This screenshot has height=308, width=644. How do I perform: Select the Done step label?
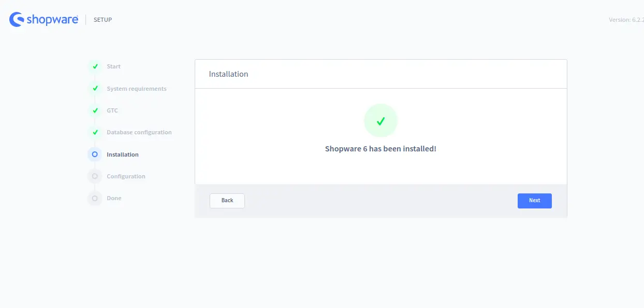click(114, 198)
